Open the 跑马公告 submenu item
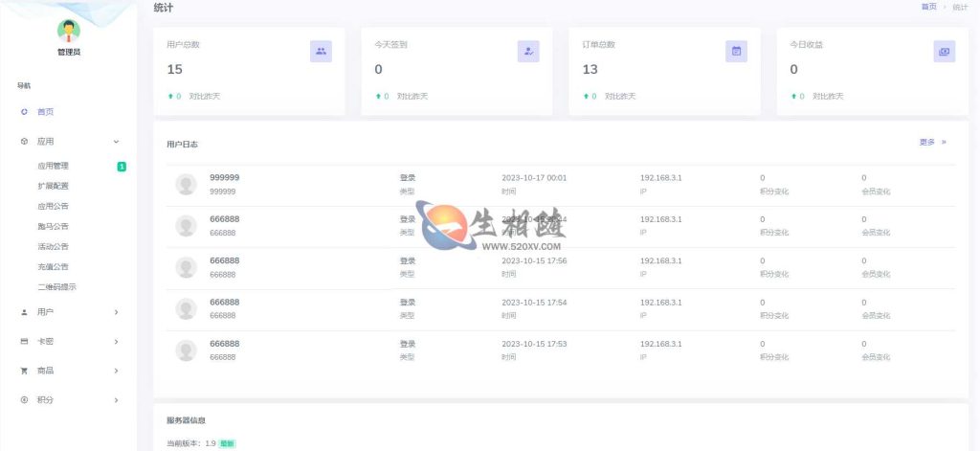980x451 pixels. point(54,226)
